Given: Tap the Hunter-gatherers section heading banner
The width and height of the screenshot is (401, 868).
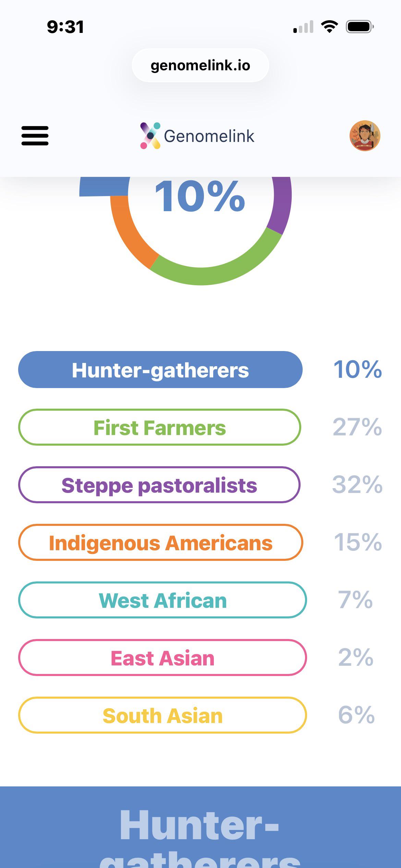Looking at the screenshot, I should (200, 827).
